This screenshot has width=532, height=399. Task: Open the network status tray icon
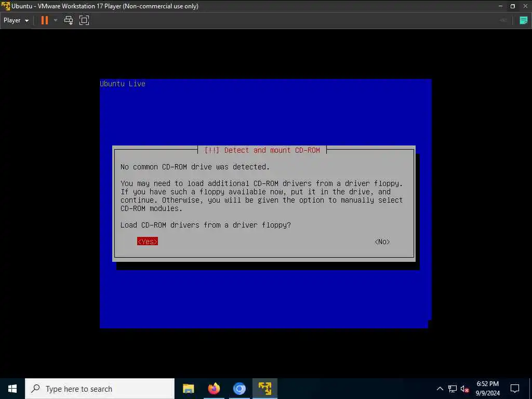coord(453,389)
